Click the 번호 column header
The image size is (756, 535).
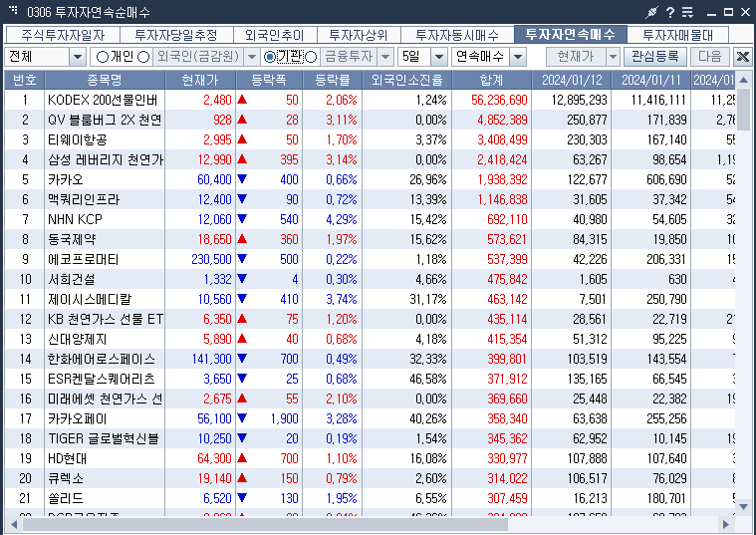[x=25, y=80]
